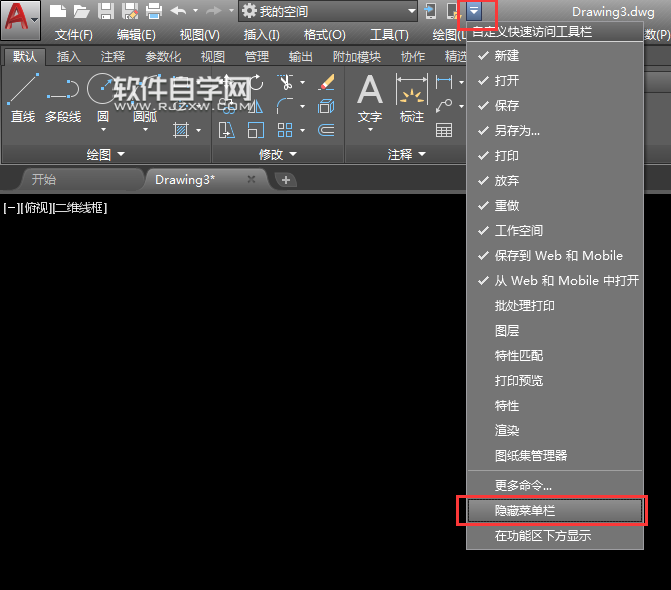The width and height of the screenshot is (671, 590).
Task: Click the [二维线框] visual style control
Action: [x=80, y=208]
